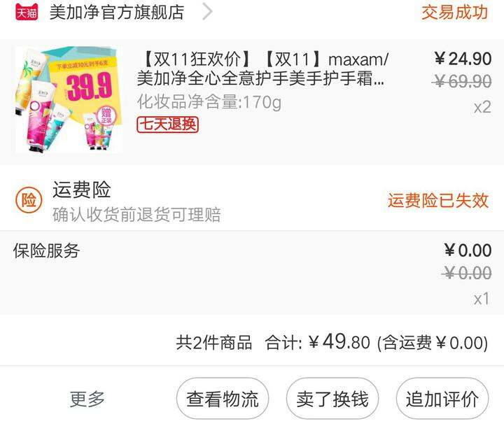504x426 pixels.
Task: Expand the store chevron arrow
Action: 207,12
